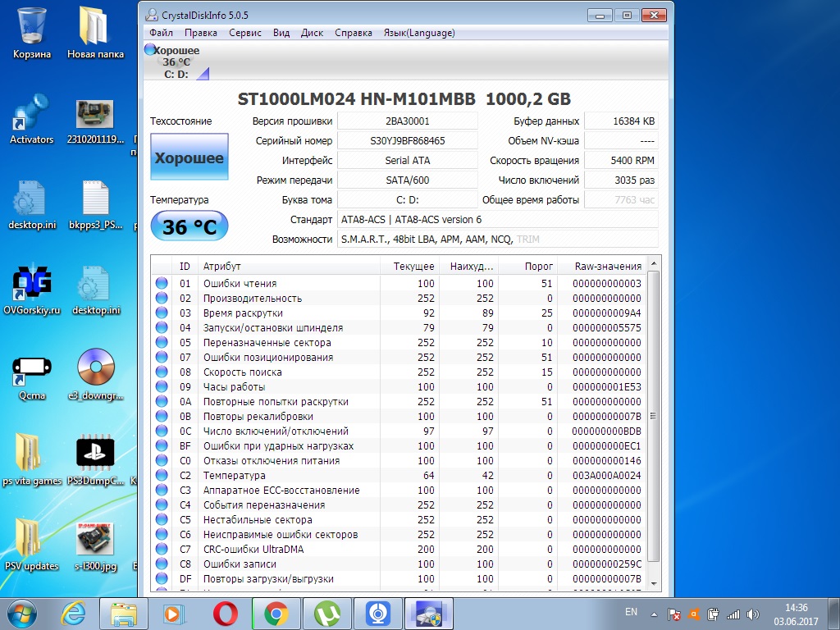840x630 pixels.
Task: Open Internet Explorer from the taskbar
Action: click(75, 613)
